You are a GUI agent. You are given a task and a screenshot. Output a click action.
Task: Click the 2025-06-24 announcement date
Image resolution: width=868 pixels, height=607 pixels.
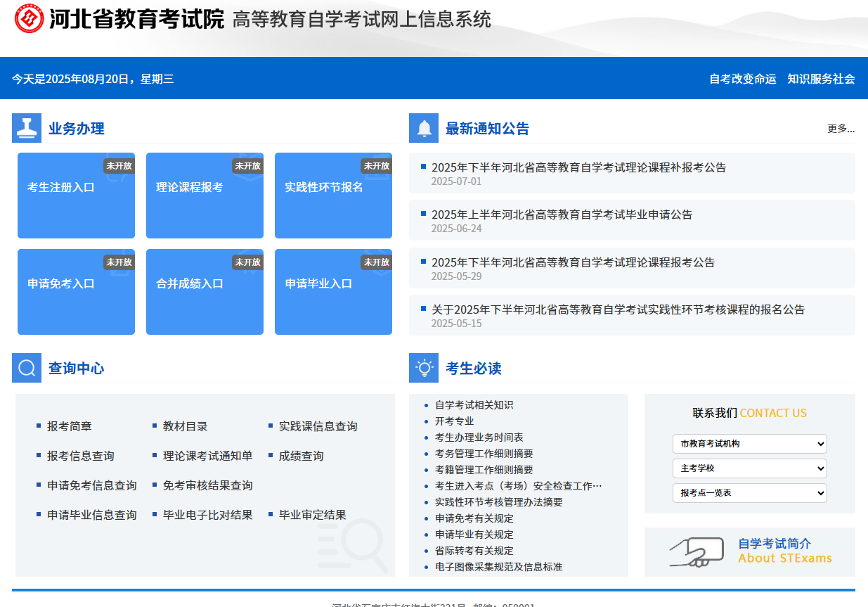click(457, 229)
